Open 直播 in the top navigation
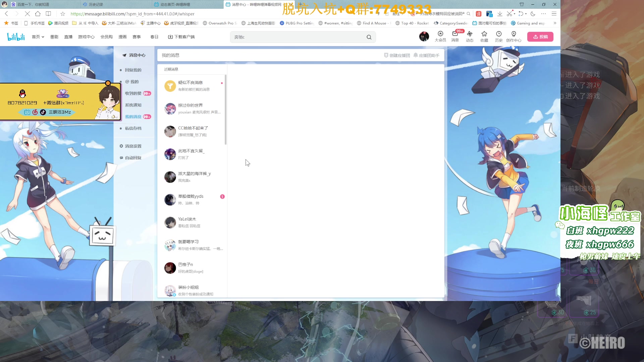The image size is (644, 362). tap(68, 37)
